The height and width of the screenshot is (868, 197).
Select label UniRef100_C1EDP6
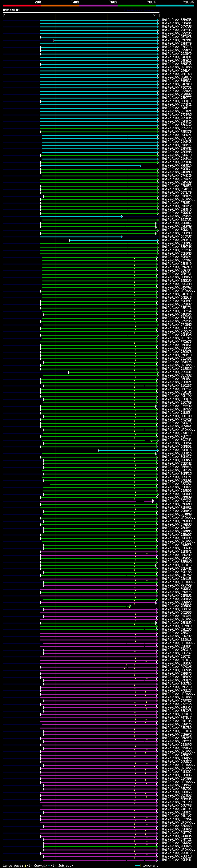click(x=177, y=196)
